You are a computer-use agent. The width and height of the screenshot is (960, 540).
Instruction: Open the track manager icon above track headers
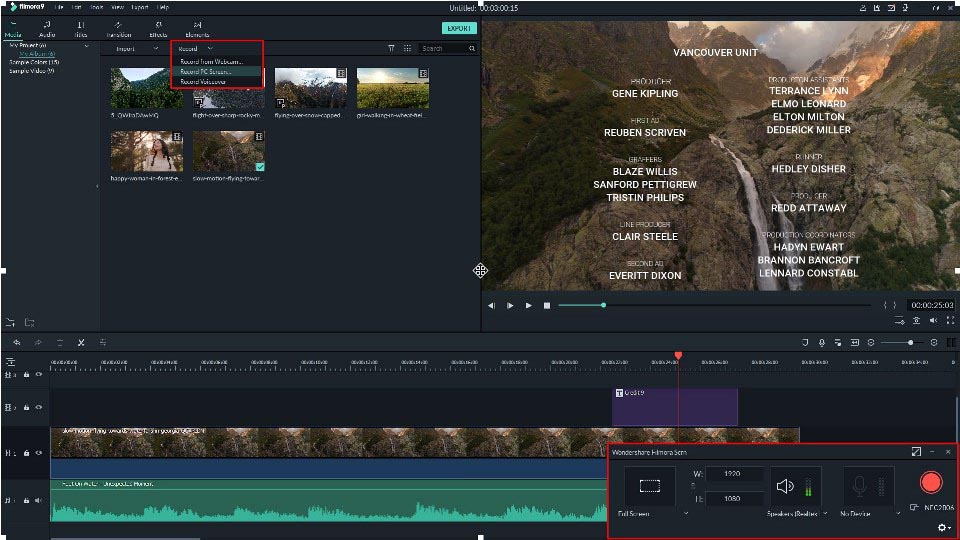[10, 362]
